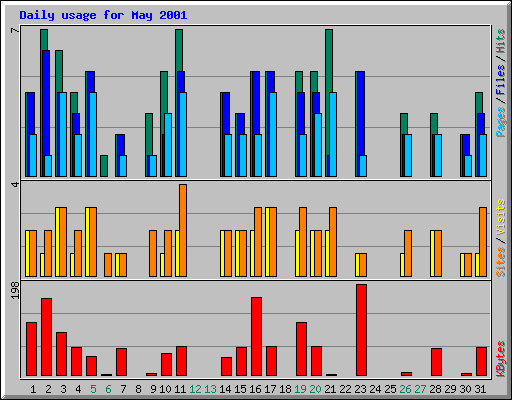
Task: Click the red KBytes bar for day 2
Action: (x=46, y=337)
